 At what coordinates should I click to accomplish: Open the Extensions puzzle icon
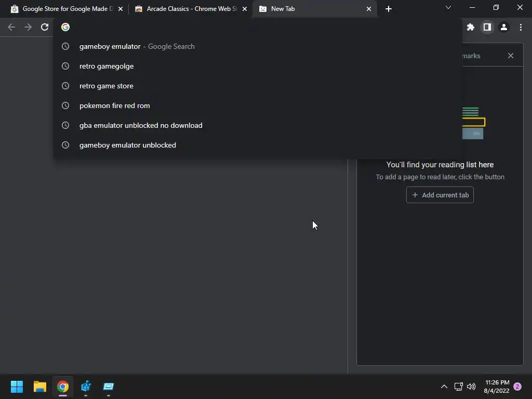click(470, 27)
